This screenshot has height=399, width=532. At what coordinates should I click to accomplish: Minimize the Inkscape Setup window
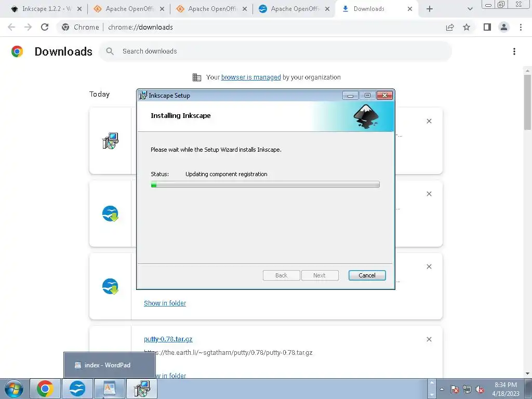tap(351, 96)
